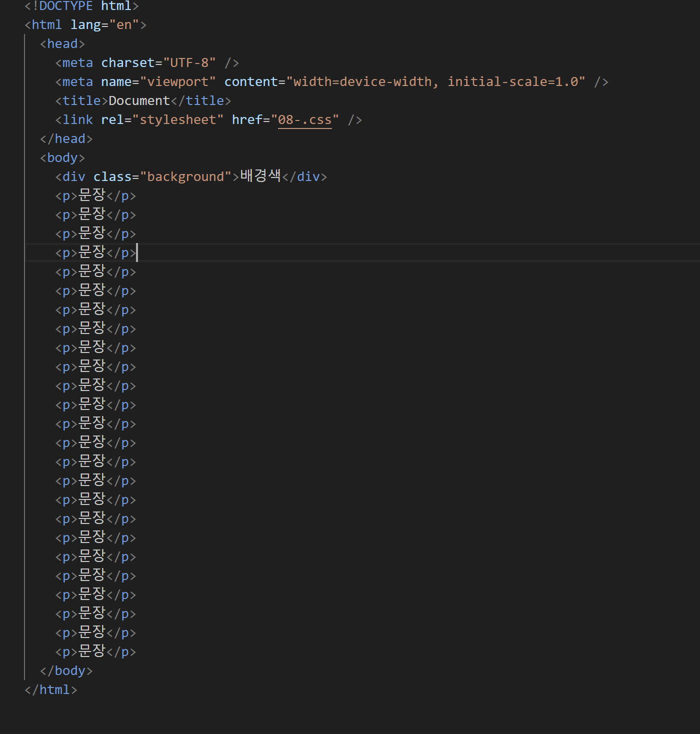The width and height of the screenshot is (700, 734).
Task: Click "문장" on the highlighted cursor line
Action: (92, 252)
